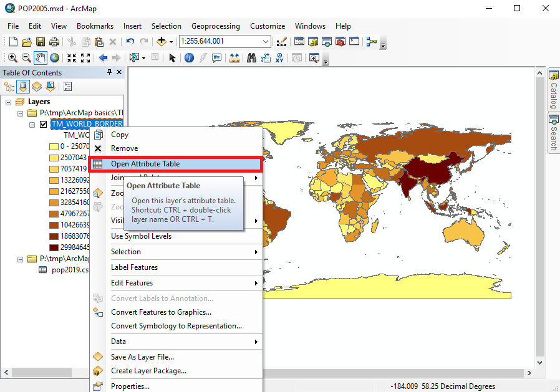This screenshot has width=560, height=392.
Task: Open the map scale dropdown
Action: pyautogui.click(x=266, y=42)
